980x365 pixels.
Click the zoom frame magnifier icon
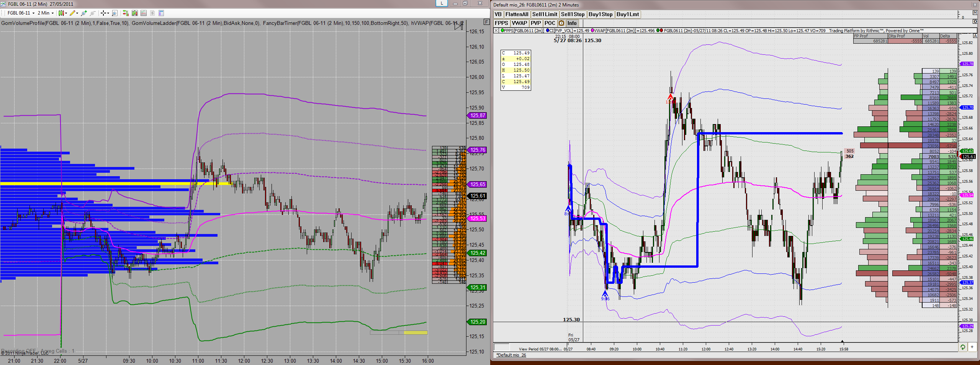click(115, 13)
